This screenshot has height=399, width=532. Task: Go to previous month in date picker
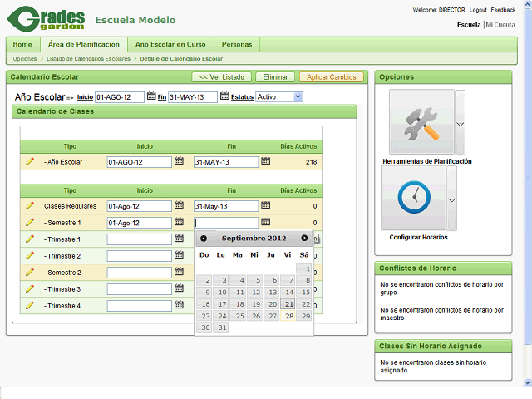pos(204,239)
